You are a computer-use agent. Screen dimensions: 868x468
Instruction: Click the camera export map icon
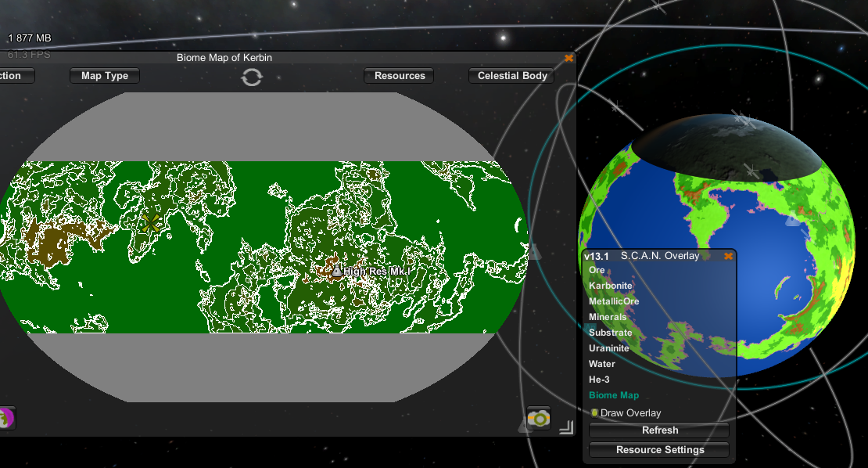(x=539, y=419)
